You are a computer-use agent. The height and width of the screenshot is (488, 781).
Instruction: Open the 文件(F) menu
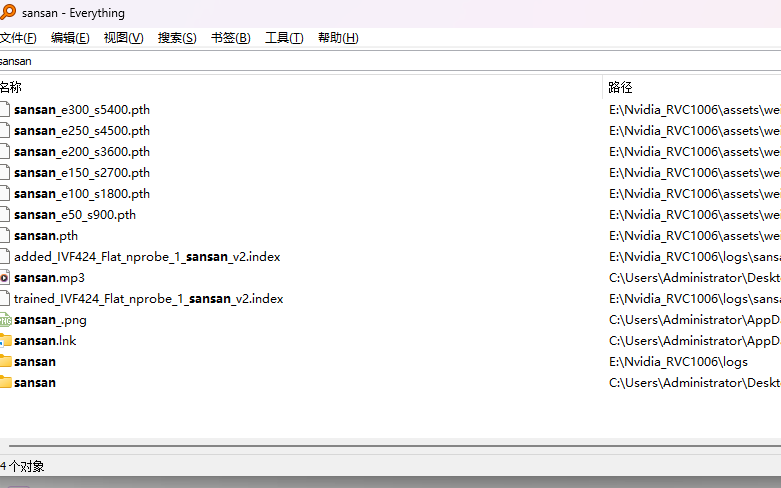(17, 38)
